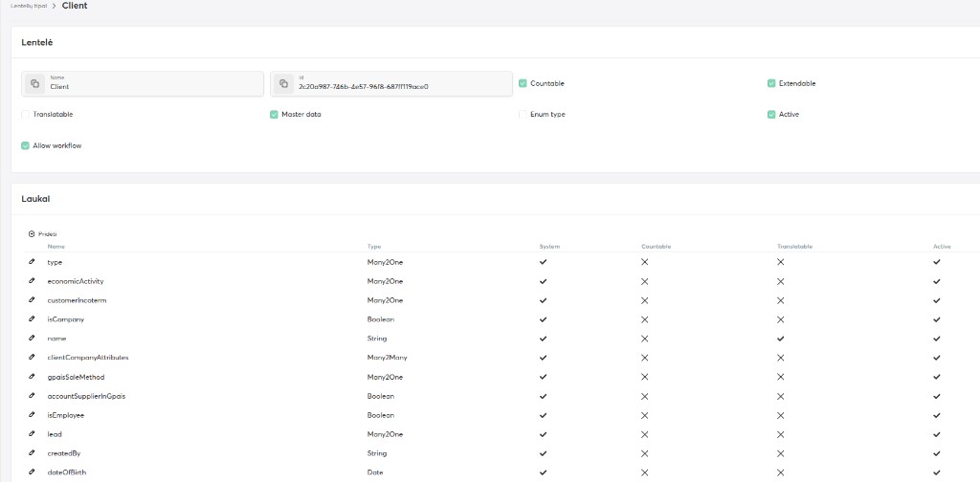Edit the createdBy field pencil icon
The image size is (980, 482).
coord(32,453)
